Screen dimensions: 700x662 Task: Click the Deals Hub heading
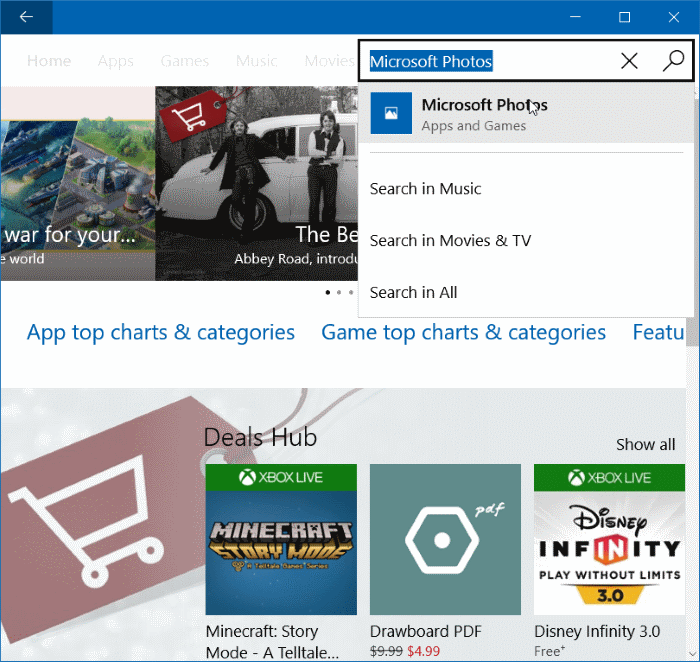tap(260, 437)
